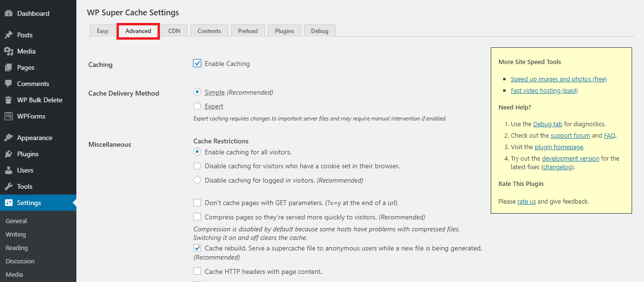Switch to the Easy tab

[103, 31]
